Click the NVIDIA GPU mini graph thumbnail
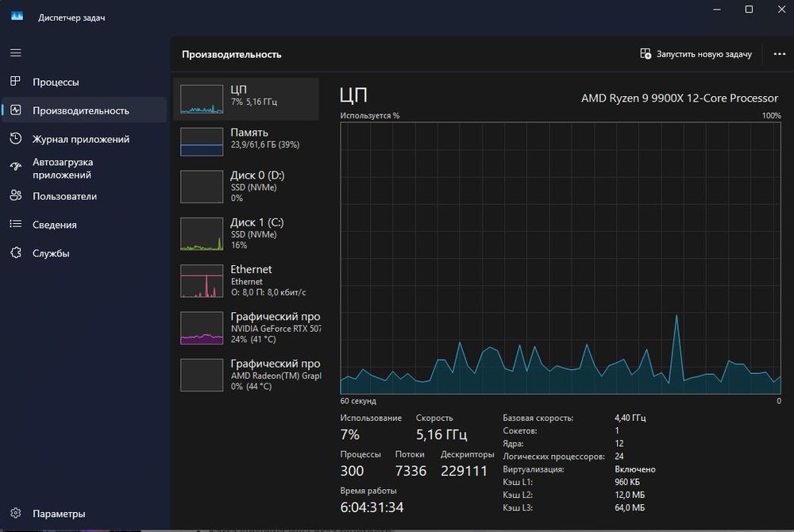 202,328
